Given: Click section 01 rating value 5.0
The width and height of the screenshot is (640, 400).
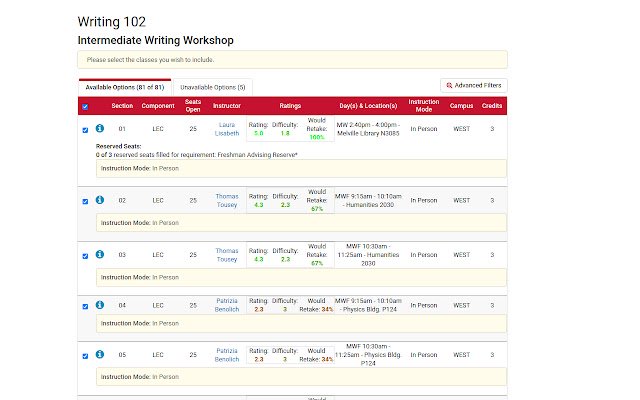Looking at the screenshot, I should (x=258, y=133).
